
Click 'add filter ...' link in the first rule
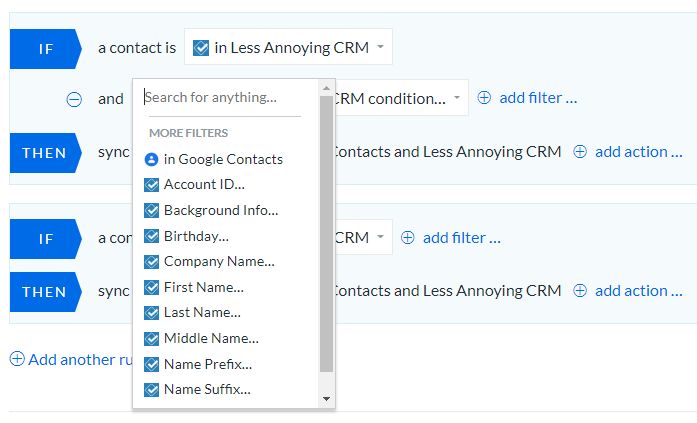538,98
